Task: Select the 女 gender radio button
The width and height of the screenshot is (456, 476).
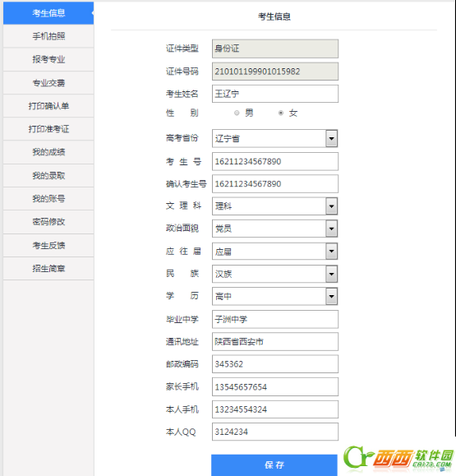Action: [x=281, y=113]
